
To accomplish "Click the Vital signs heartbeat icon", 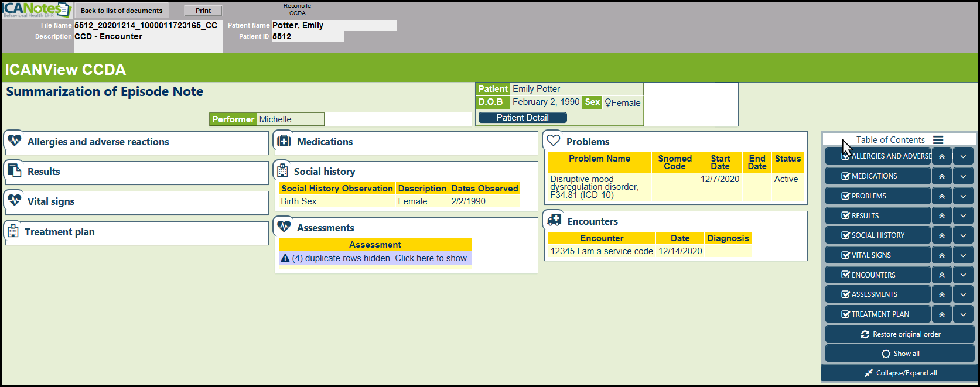I will 15,201.
